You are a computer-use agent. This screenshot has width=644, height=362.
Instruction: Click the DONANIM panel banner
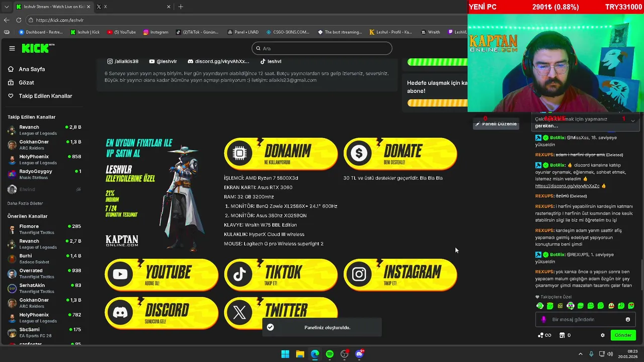pyautogui.click(x=281, y=153)
